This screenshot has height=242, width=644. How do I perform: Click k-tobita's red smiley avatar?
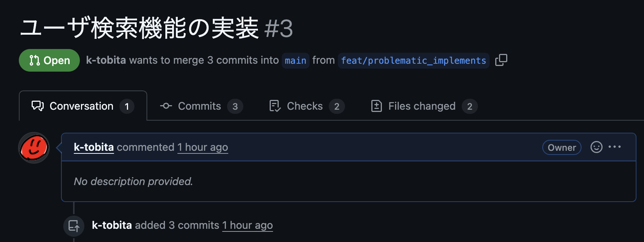click(x=34, y=147)
